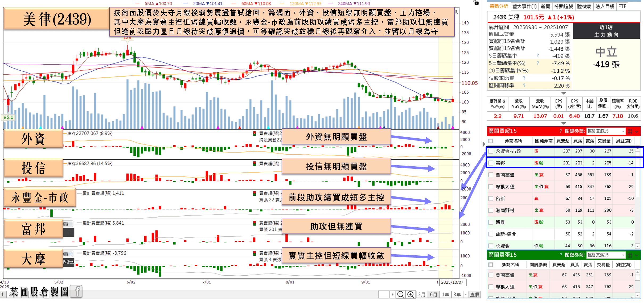Tick the 美商高盛 checkbox in buy-surplus list
644x306 pixels.
click(491, 175)
